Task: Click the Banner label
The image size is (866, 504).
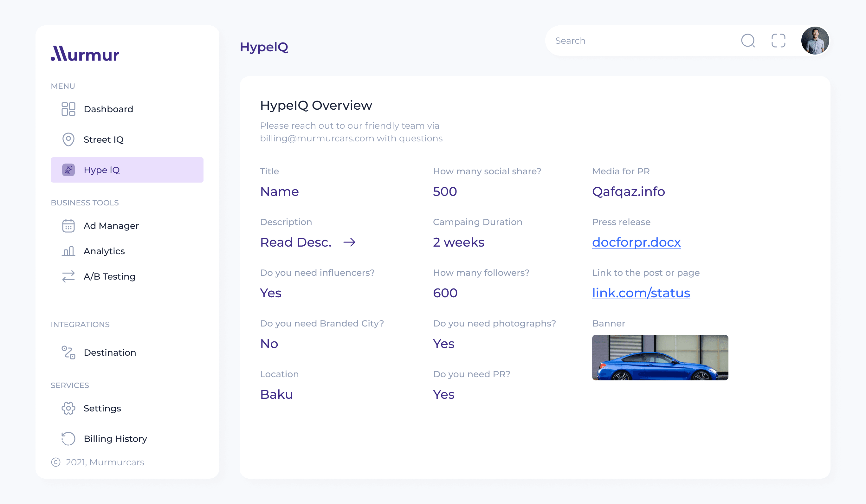Action: tap(608, 323)
